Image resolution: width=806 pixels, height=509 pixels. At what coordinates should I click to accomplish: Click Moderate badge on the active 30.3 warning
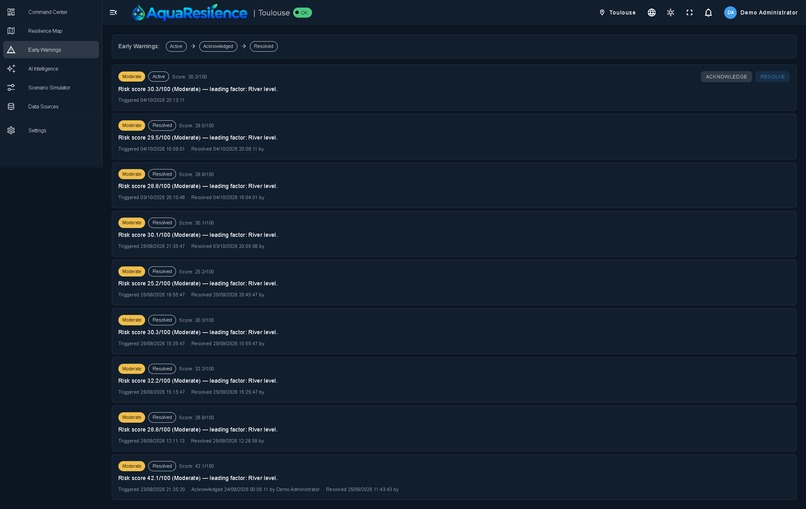point(132,77)
